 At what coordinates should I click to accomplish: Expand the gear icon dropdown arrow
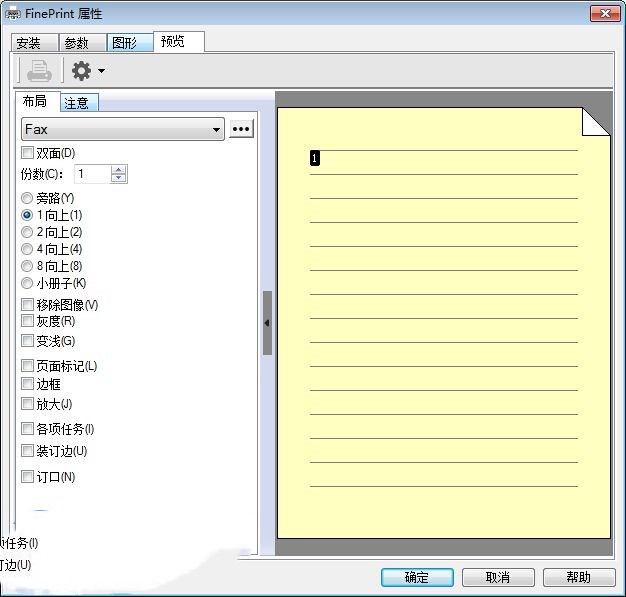(101, 71)
